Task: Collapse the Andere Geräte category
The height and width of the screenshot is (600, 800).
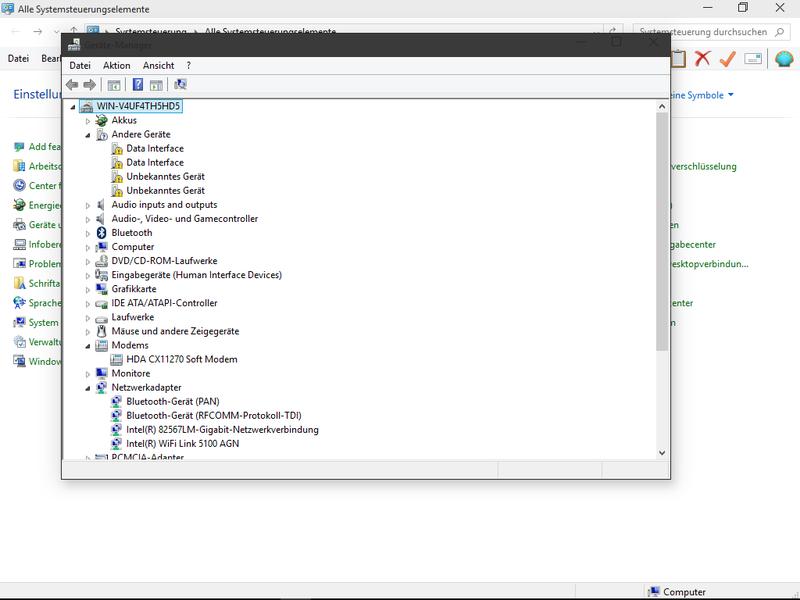Action: pyautogui.click(x=88, y=135)
